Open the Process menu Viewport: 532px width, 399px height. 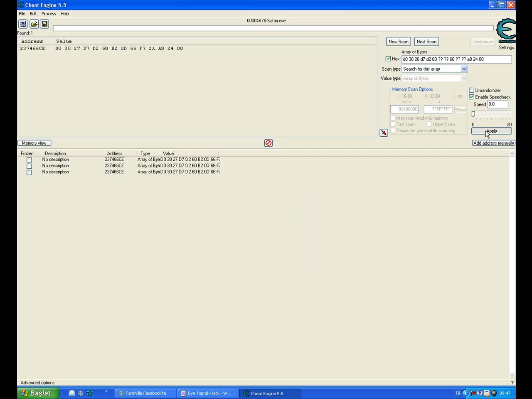click(x=49, y=14)
